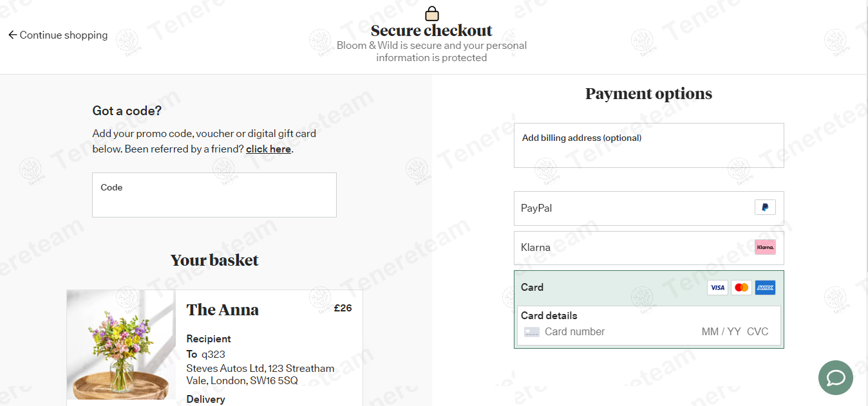Follow the 'click here' referral link

coord(269,149)
